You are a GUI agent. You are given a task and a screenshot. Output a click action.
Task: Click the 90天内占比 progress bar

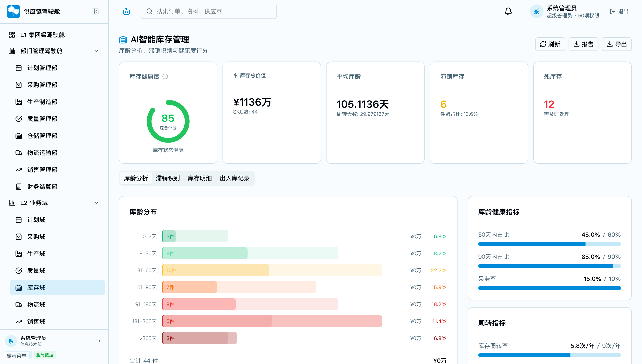click(x=549, y=266)
